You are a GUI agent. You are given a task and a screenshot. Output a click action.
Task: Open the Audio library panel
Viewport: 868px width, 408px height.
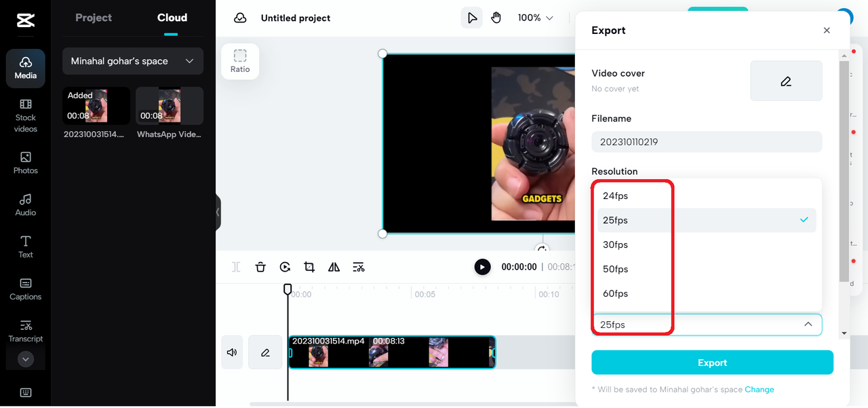(26, 204)
